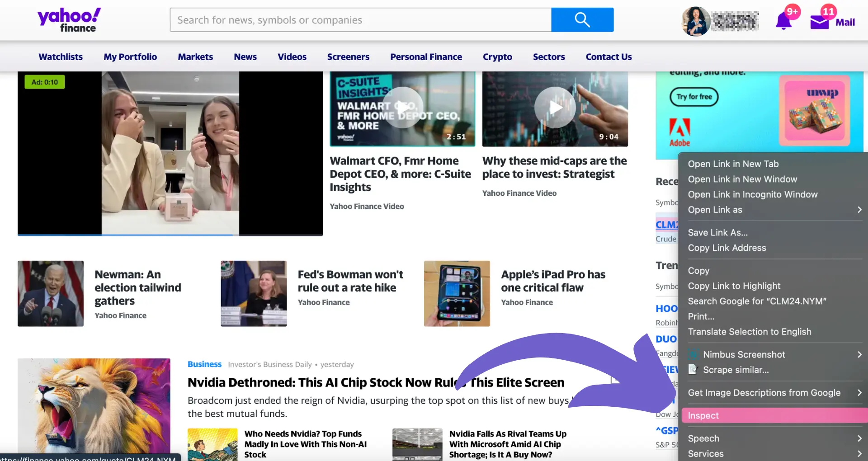Open the Crypto nav tab
This screenshot has height=461, width=868.
497,57
